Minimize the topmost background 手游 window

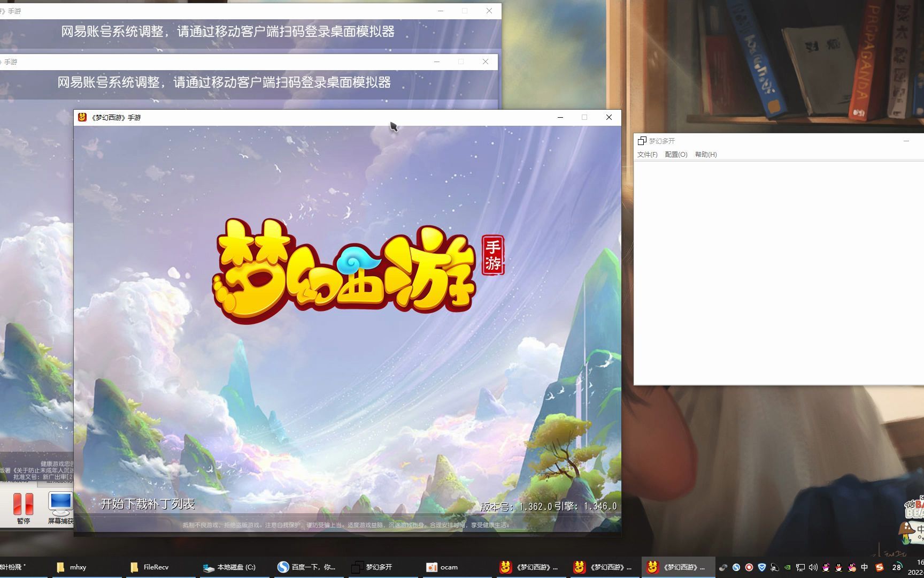[441, 11]
